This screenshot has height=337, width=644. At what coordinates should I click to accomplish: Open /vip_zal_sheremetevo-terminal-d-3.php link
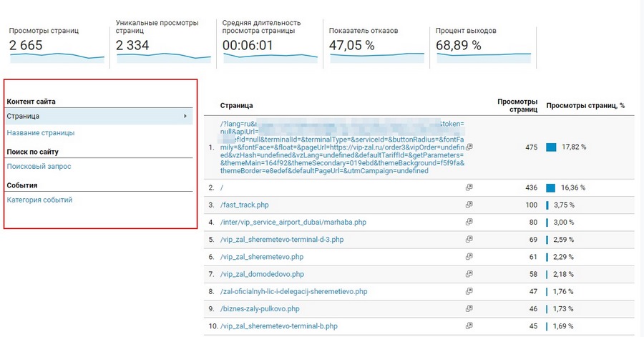[x=282, y=239]
